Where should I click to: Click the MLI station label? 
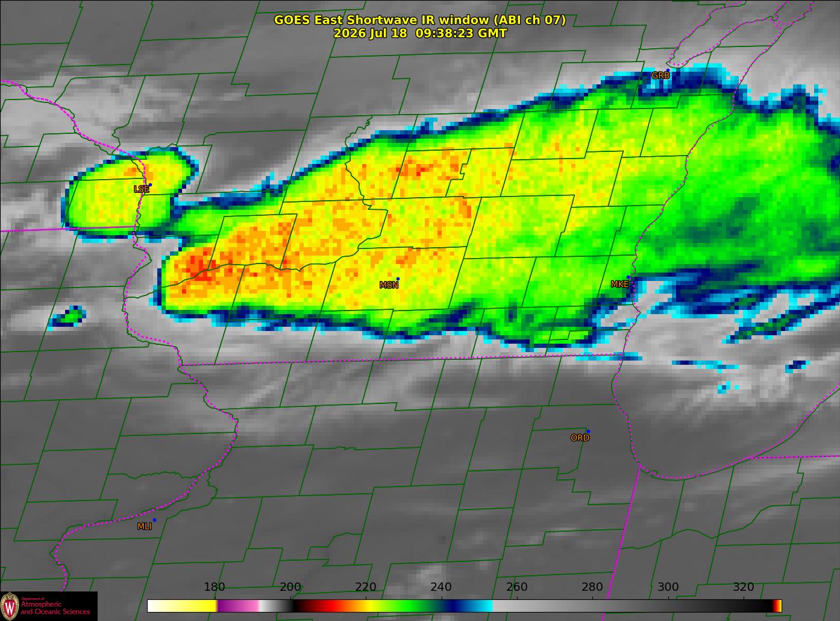coord(145,526)
